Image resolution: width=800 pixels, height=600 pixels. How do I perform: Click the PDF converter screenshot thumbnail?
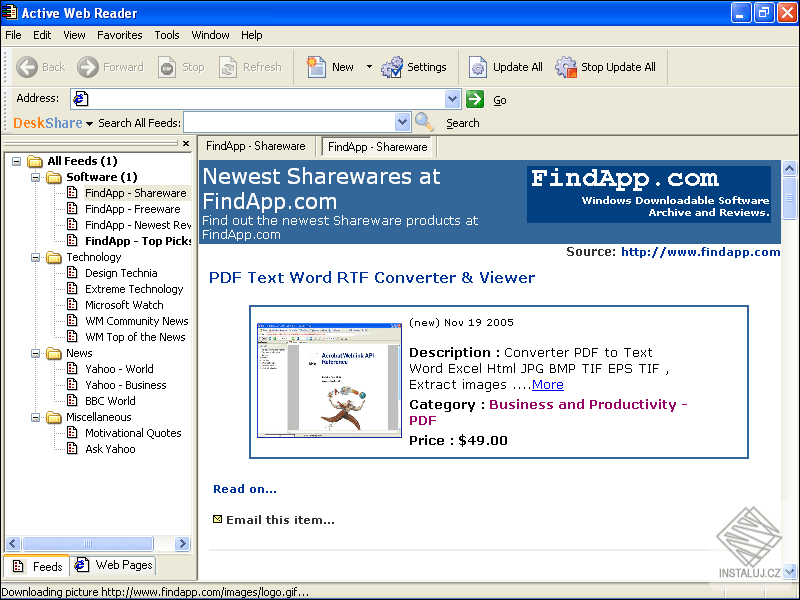click(x=329, y=380)
